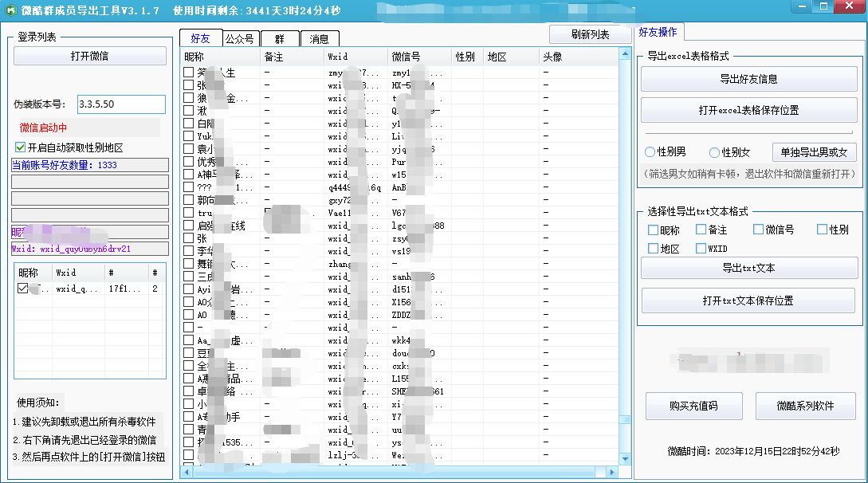Click the horizontal scrollbar left arrow
The image size is (868, 483).
click(x=187, y=472)
